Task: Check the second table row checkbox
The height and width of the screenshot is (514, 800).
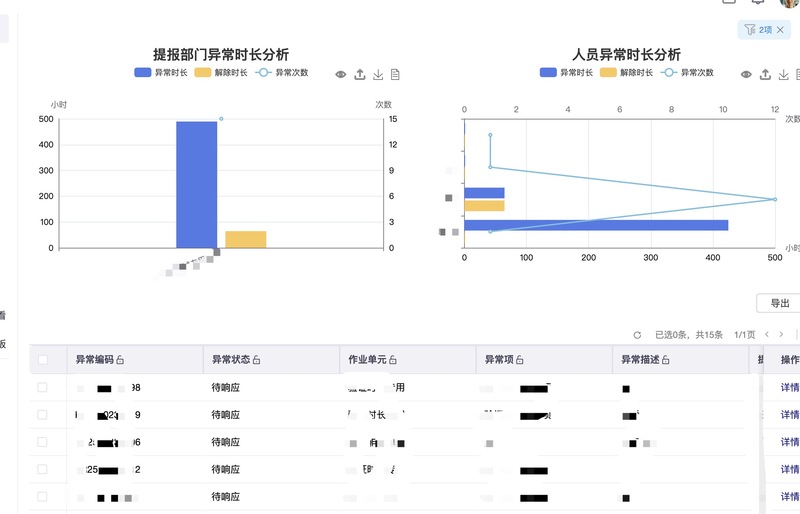Action: [42, 414]
